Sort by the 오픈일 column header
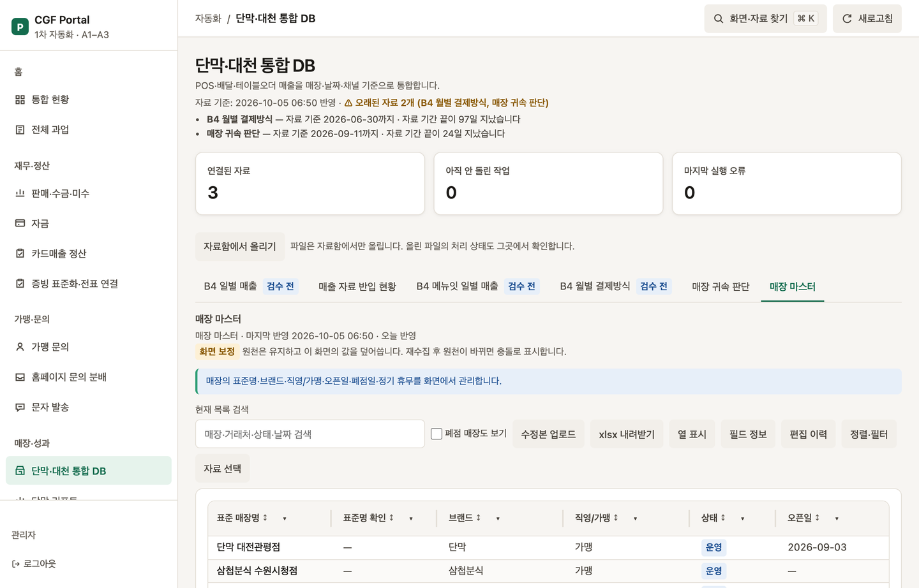 point(803,518)
